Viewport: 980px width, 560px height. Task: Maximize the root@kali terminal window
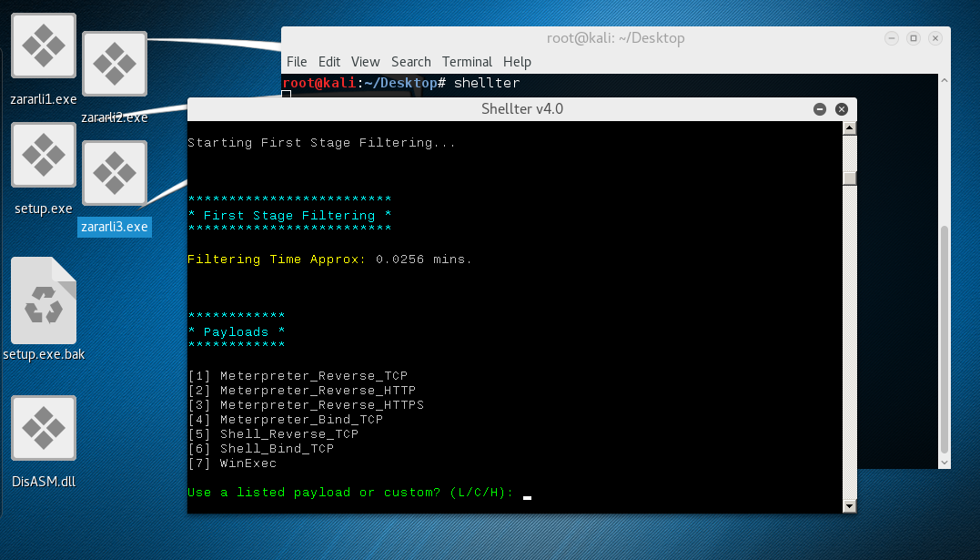914,38
